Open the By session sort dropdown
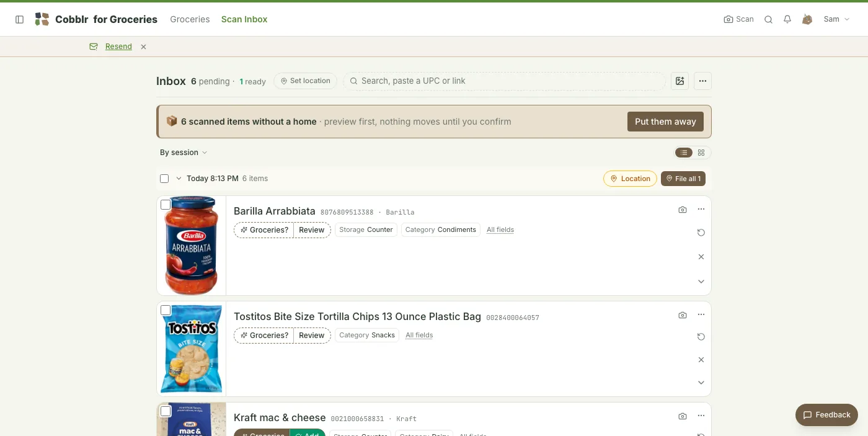Screen dimensions: 868x436 [x=184, y=153]
